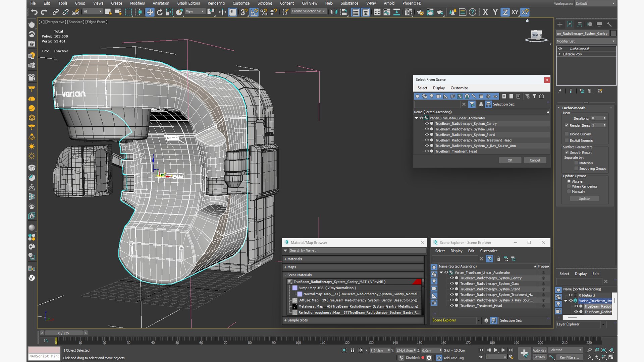Enable the Explicit Normals checkbox
644x362 pixels.
click(x=567, y=140)
